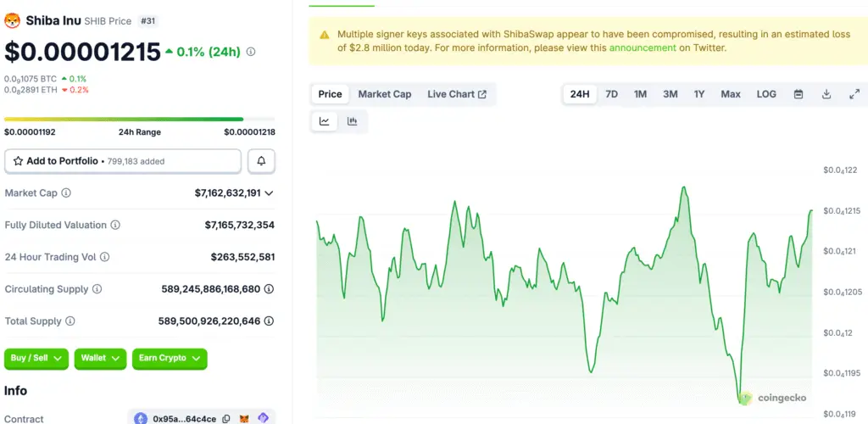This screenshot has height=424, width=868.
Task: Click info icon beside 589,245,886,168,680 value
Action: click(269, 289)
